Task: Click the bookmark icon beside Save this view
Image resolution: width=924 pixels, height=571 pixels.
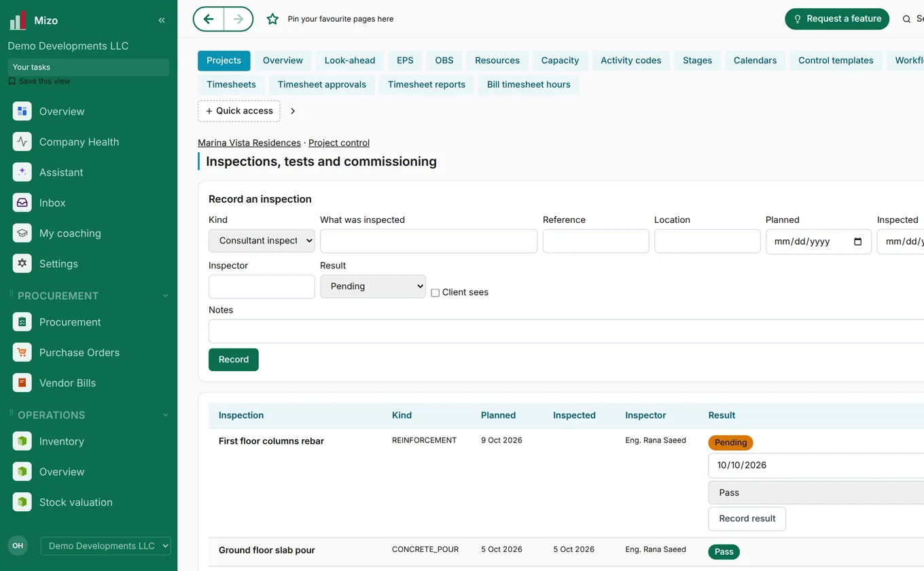Action: pyautogui.click(x=12, y=81)
